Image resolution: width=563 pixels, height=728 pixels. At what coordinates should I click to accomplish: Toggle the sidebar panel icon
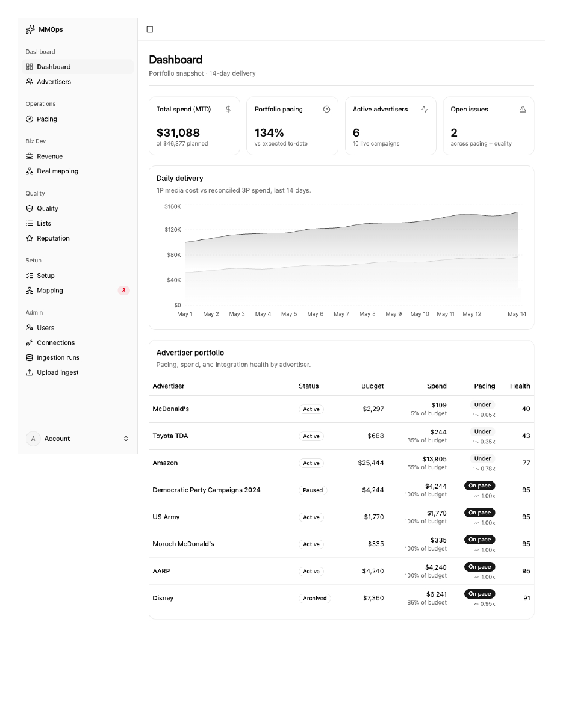[150, 29]
